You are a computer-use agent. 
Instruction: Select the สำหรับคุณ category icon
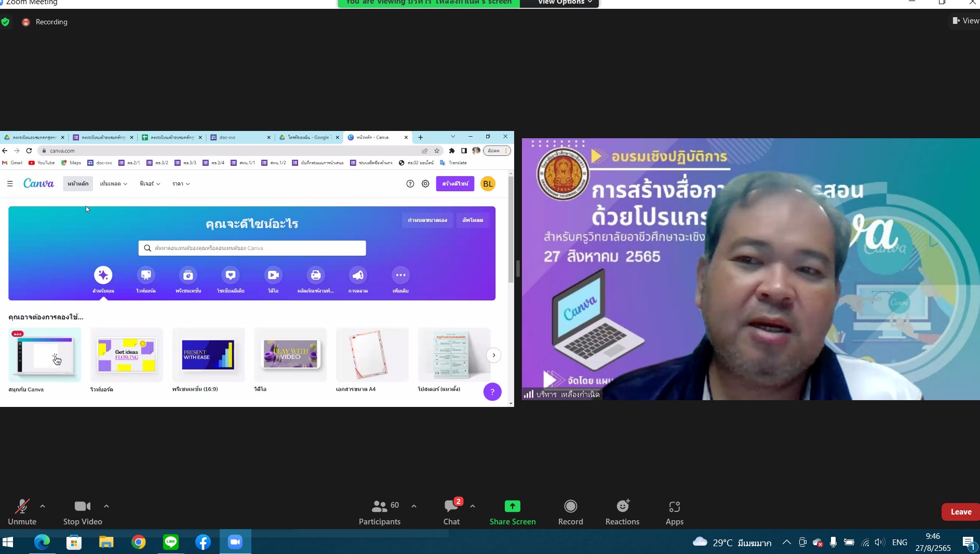tap(103, 275)
